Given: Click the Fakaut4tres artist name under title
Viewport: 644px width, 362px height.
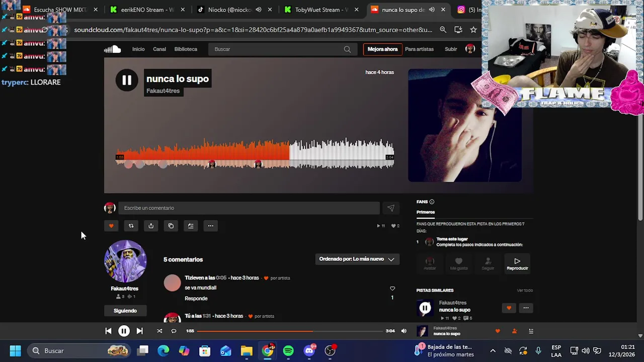Looking at the screenshot, I should (163, 91).
